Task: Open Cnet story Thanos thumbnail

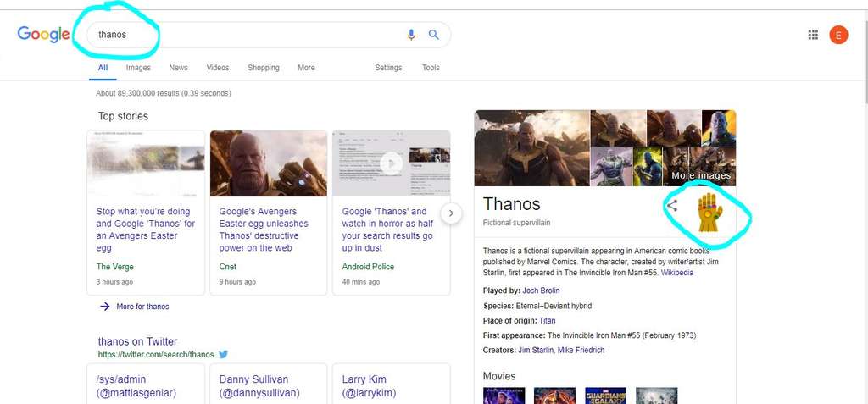Action: (x=269, y=163)
